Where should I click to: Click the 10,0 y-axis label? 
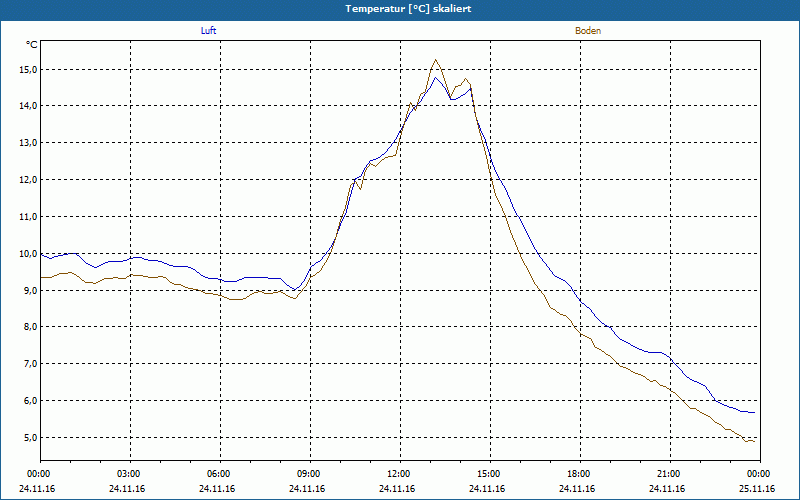(x=29, y=254)
